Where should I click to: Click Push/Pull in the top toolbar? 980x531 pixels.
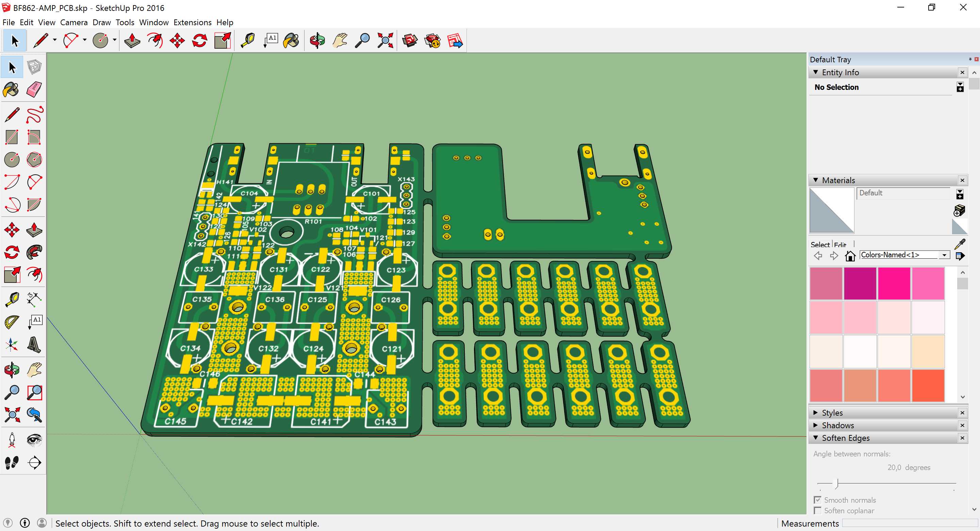(x=132, y=41)
